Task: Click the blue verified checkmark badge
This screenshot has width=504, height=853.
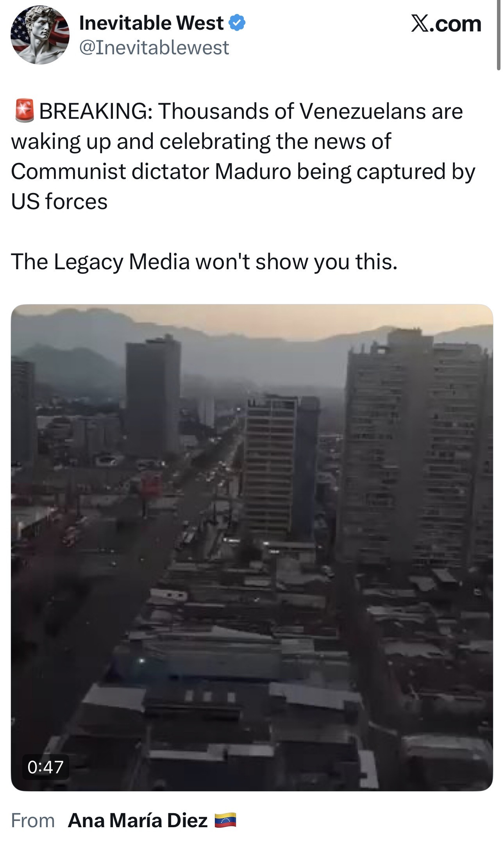Action: click(x=237, y=23)
